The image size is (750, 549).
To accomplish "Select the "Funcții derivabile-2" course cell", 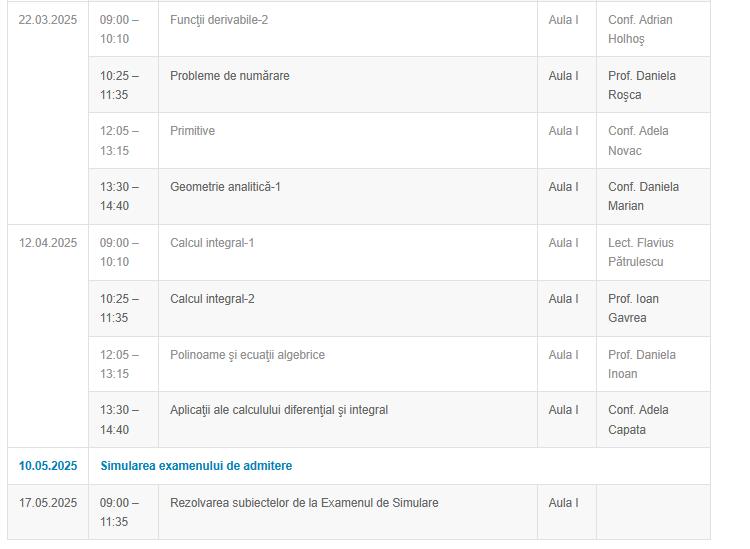I will [x=219, y=20].
